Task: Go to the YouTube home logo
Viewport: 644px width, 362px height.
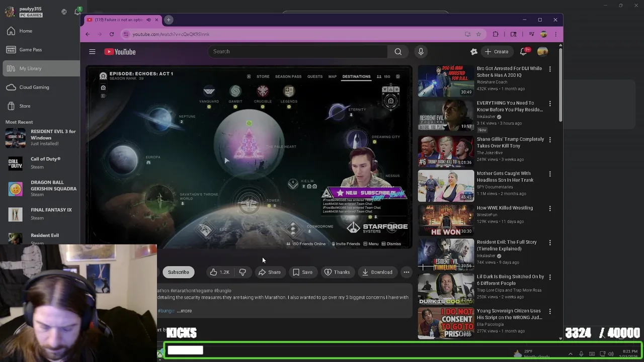Action: click(120, 51)
